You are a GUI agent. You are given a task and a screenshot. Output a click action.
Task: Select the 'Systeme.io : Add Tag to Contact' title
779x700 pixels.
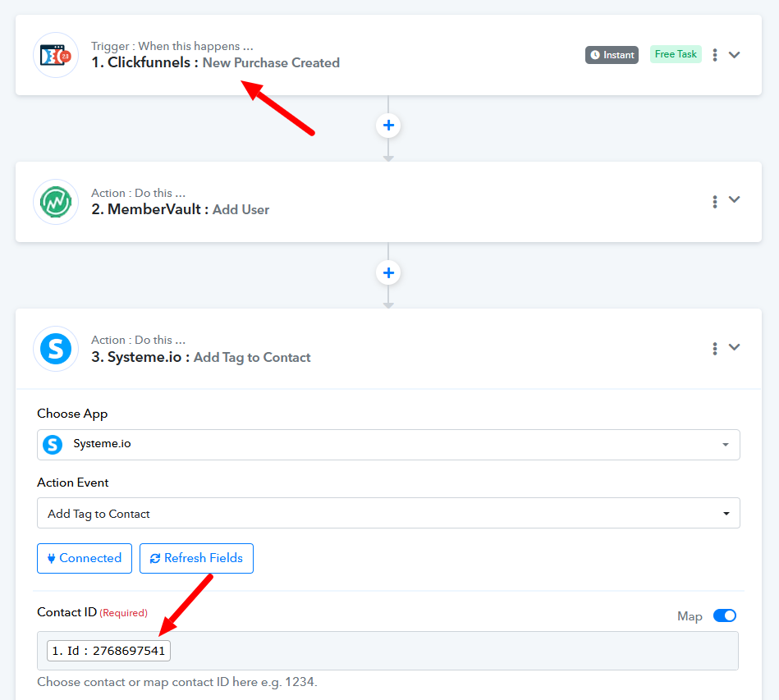(201, 357)
